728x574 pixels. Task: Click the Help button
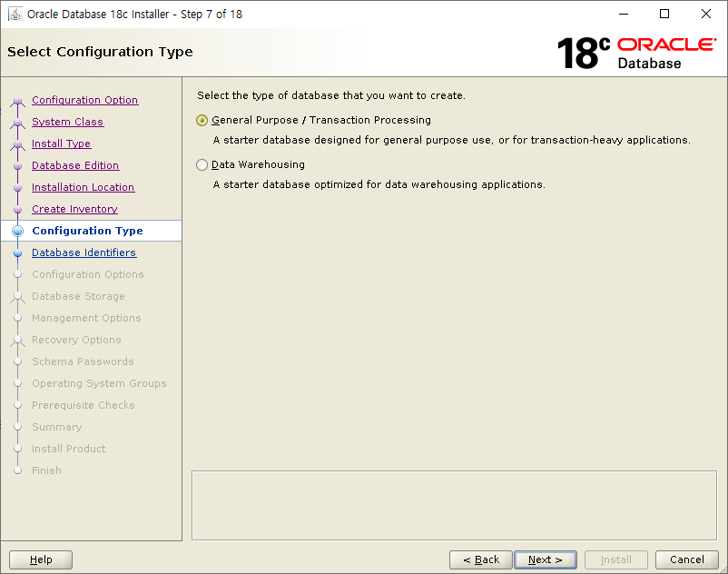(41, 559)
